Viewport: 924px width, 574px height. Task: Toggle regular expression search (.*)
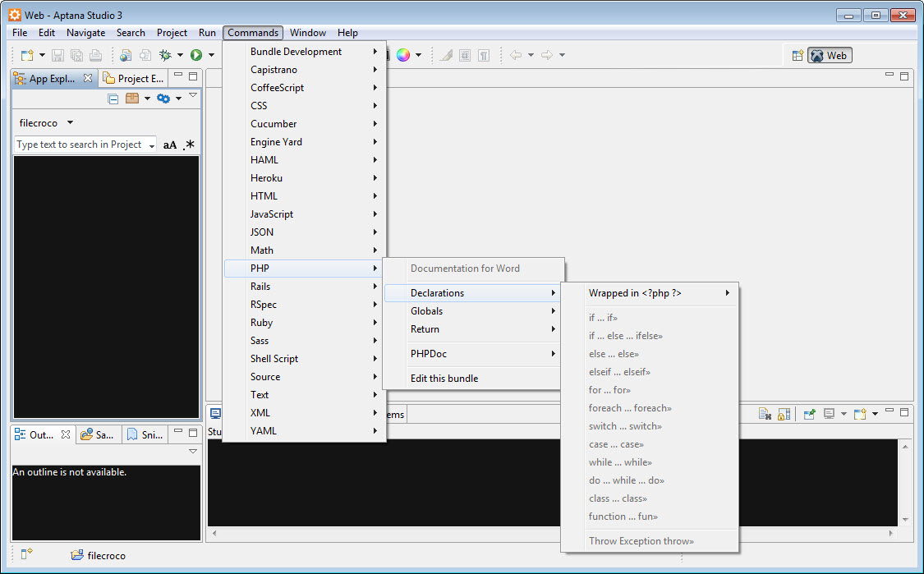[x=189, y=145]
